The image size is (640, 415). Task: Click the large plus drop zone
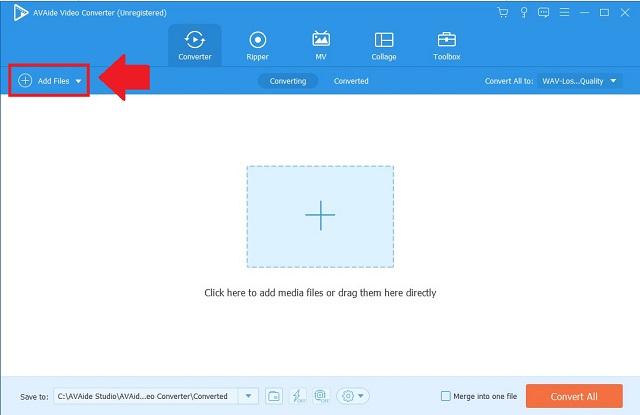(320, 216)
